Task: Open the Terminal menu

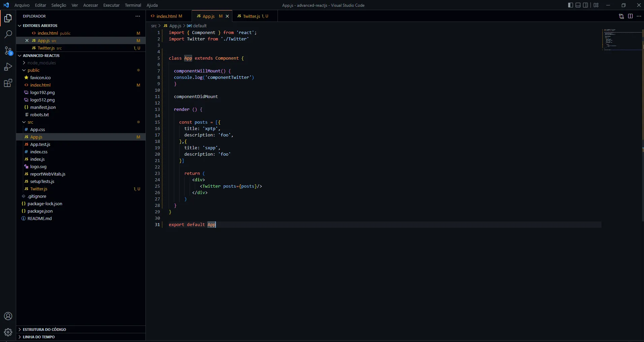Action: (x=133, y=5)
